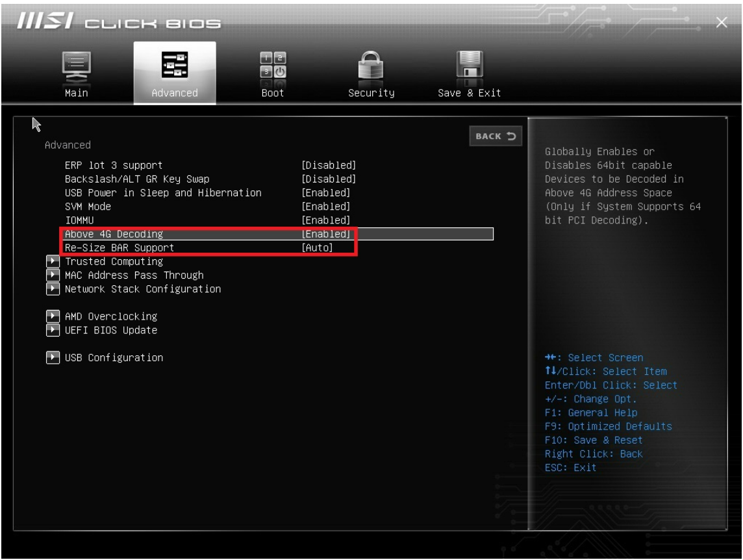Click the F9: Optimized Defaults hint
The height and width of the screenshot is (560, 743).
tap(608, 426)
